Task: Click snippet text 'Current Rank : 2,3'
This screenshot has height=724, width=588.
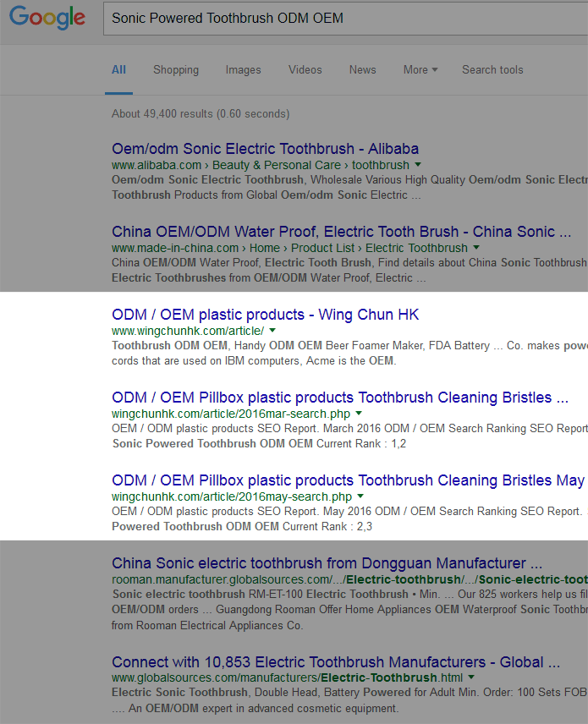Action: pos(327,526)
